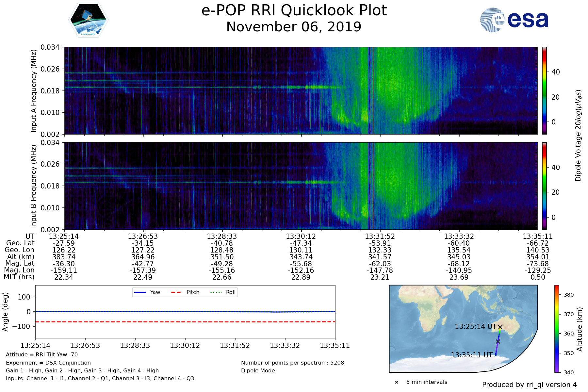Click the middle X marker on satellite track
This screenshot has width=588, height=392.
pos(498,341)
